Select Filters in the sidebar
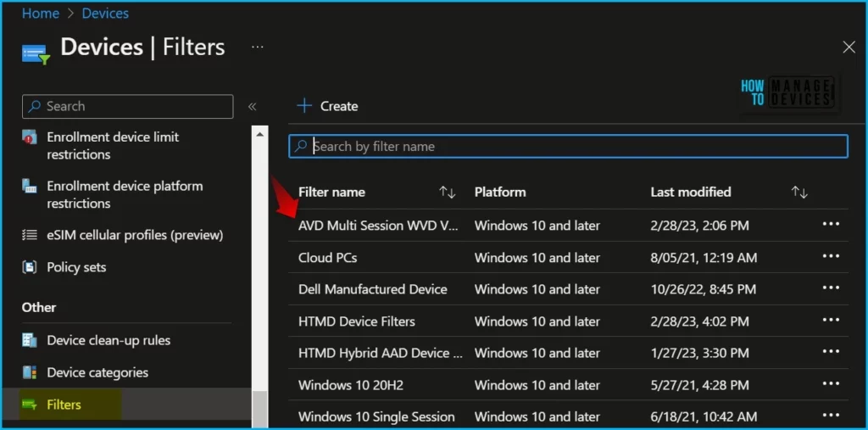868x430 pixels. (64, 405)
